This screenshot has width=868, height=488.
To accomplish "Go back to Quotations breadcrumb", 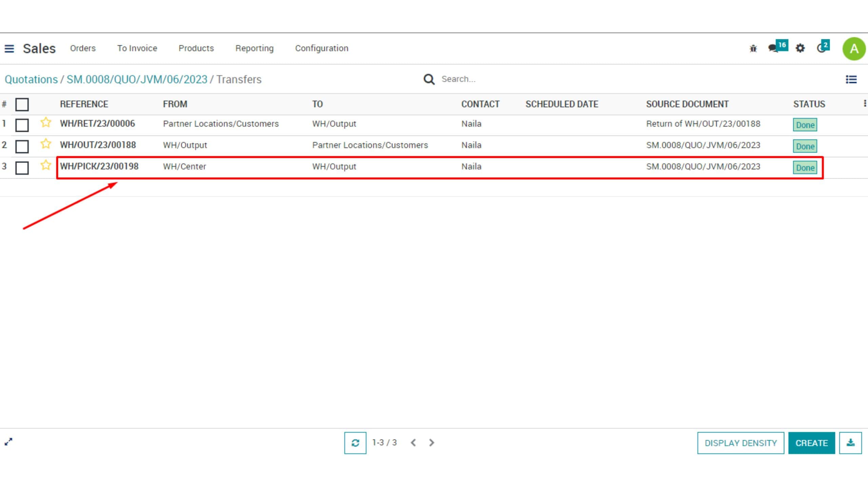I will point(31,80).
